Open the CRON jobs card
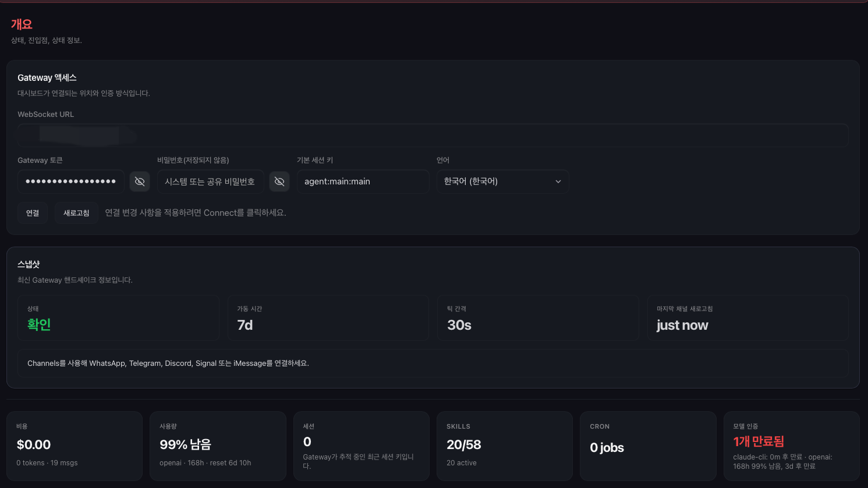 (x=648, y=446)
